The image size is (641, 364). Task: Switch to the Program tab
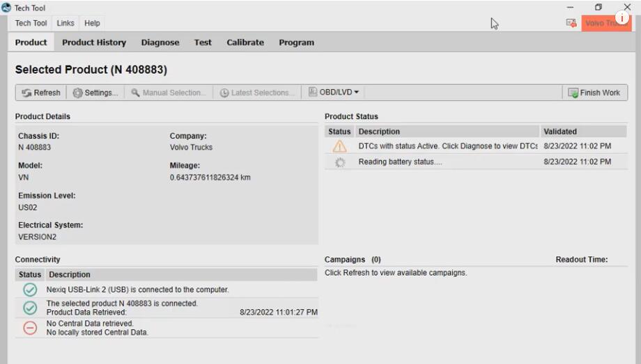296,42
